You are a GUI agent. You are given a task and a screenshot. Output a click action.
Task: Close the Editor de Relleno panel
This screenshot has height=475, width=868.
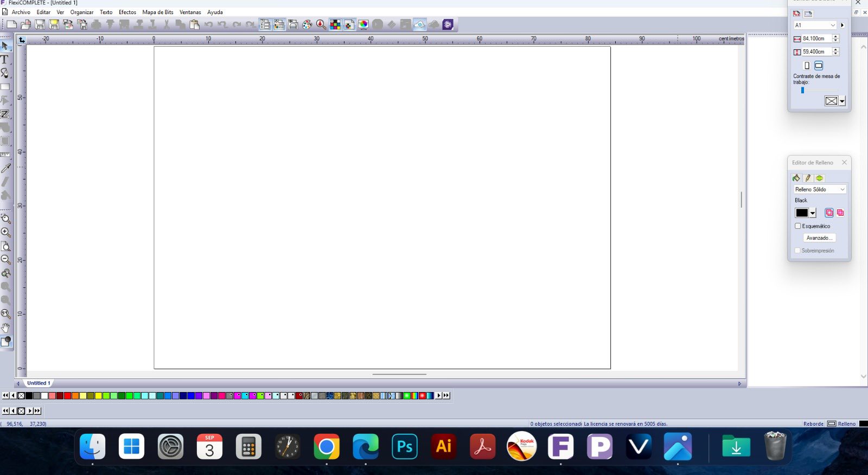(844, 163)
